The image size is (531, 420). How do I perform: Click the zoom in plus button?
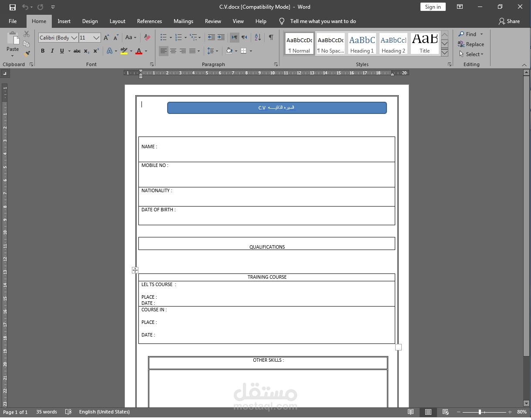click(510, 412)
